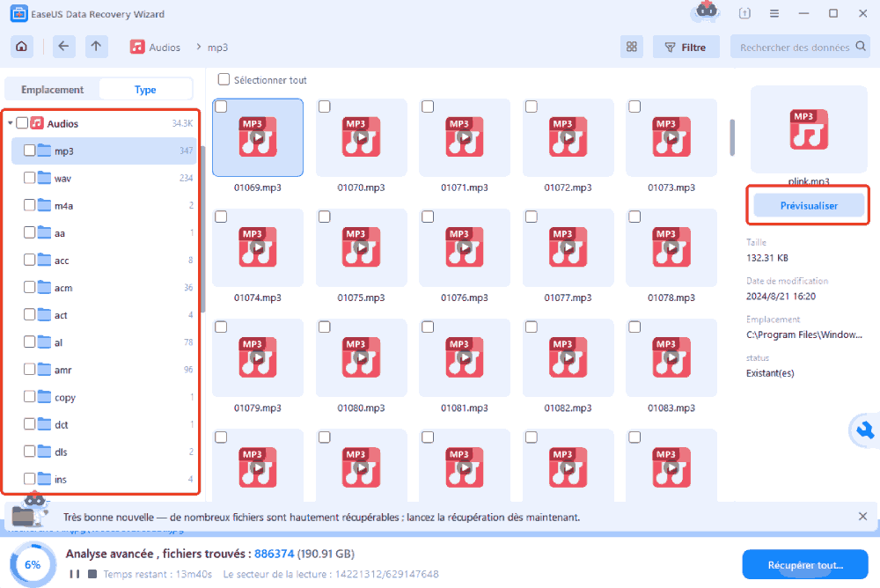This screenshot has width=880, height=588.
Task: Tick the m4a folder checkbox
Action: pos(30,205)
